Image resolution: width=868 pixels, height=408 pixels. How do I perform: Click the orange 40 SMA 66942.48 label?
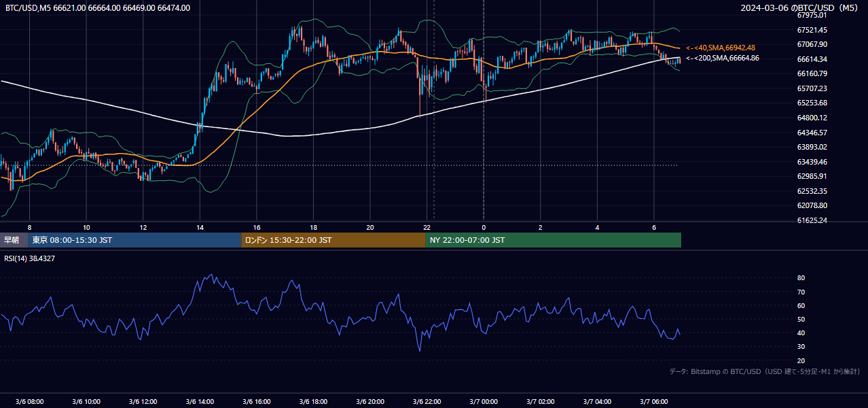[721, 48]
